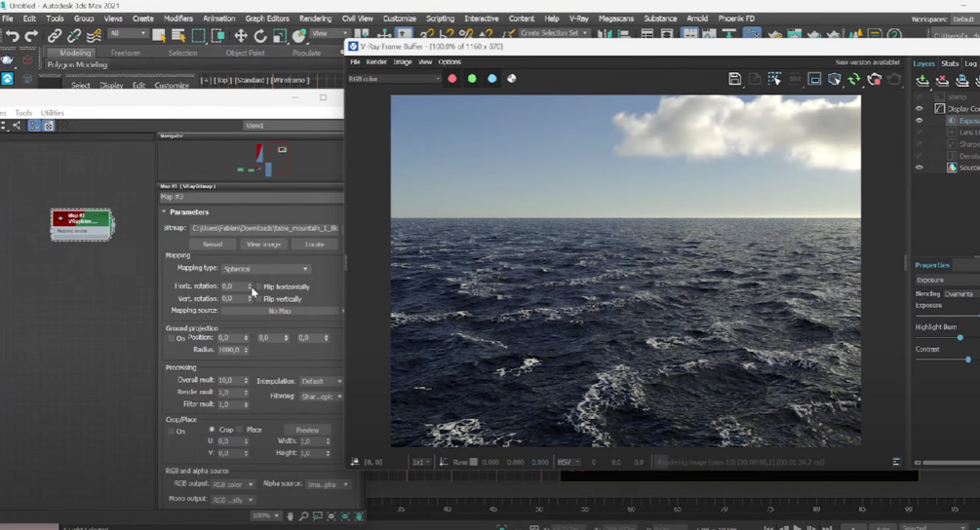This screenshot has height=530, width=980.
Task: Open the Mapping type Spherical dropdown
Action: [x=266, y=269]
